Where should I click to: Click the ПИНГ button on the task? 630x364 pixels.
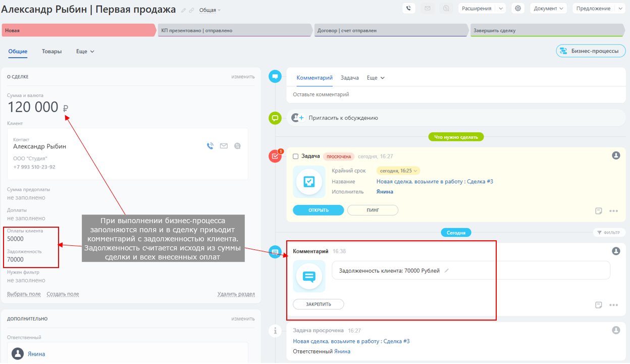(x=373, y=210)
